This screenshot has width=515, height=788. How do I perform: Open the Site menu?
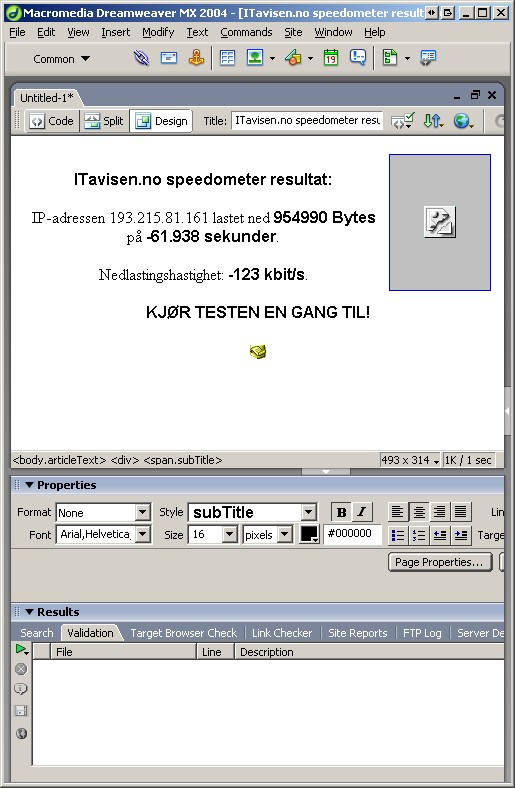click(293, 33)
